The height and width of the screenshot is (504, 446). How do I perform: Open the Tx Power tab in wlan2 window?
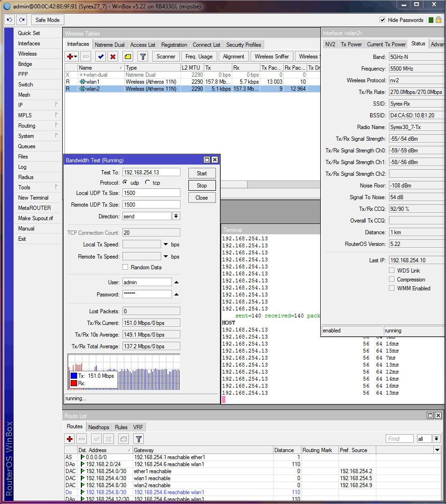point(351,44)
